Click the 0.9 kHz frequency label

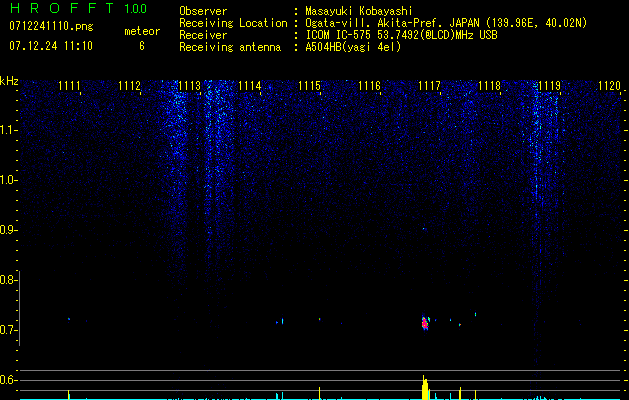point(8,230)
